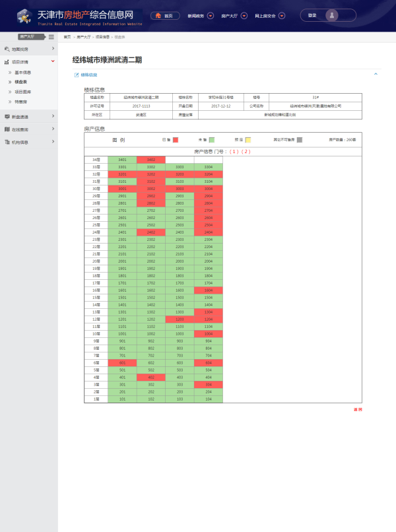Screen dimensions: 396x532
Task: Open the 项目图库 sidebar item
Action: 22,92
